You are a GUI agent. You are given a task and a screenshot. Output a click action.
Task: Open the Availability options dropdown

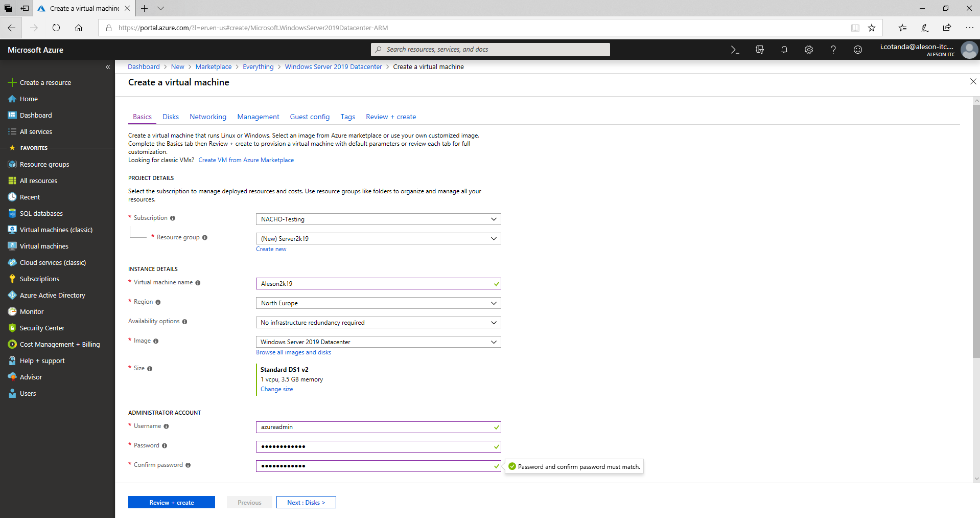[x=378, y=323]
